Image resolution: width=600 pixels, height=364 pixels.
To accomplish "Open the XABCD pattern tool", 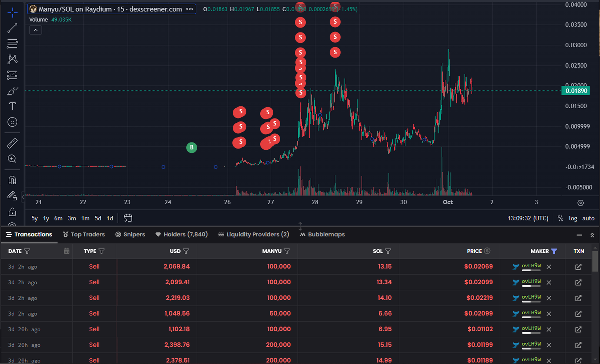I will pyautogui.click(x=12, y=59).
